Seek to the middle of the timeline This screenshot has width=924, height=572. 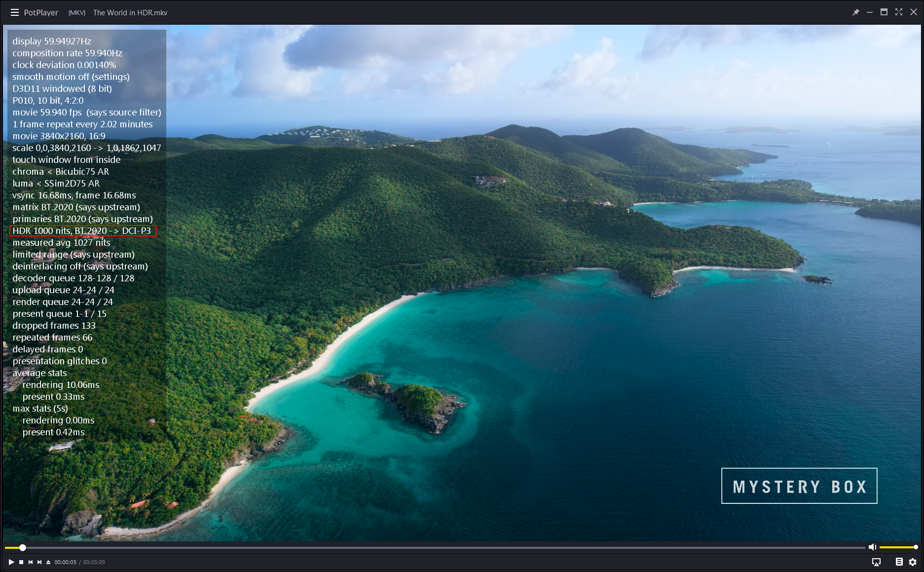[435, 547]
